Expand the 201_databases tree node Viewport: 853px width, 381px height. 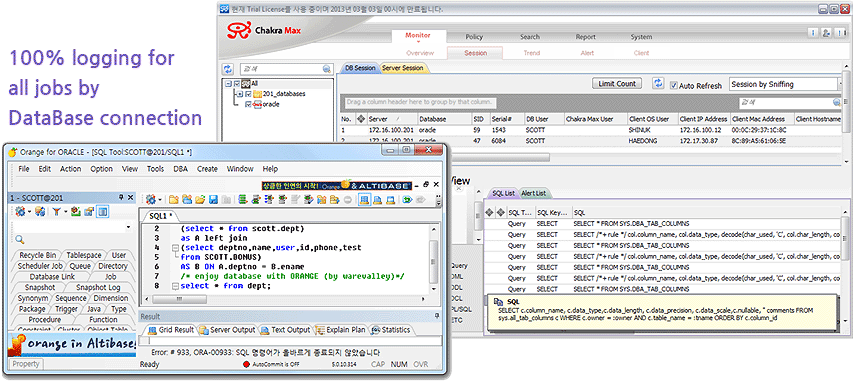[x=240, y=94]
